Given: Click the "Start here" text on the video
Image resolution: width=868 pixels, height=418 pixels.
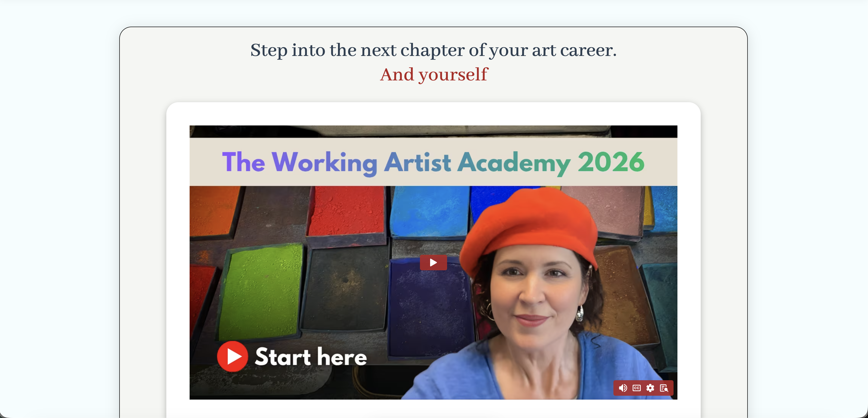Looking at the screenshot, I should [311, 357].
